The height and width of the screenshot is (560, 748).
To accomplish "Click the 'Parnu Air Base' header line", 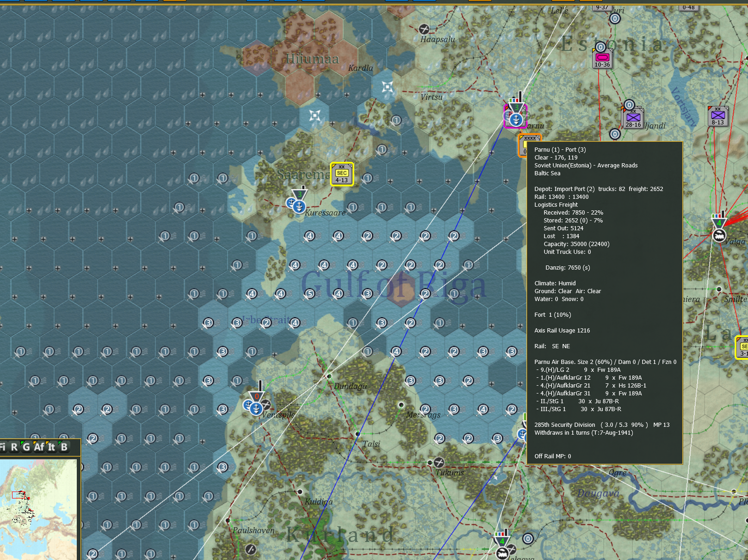I will (605, 362).
